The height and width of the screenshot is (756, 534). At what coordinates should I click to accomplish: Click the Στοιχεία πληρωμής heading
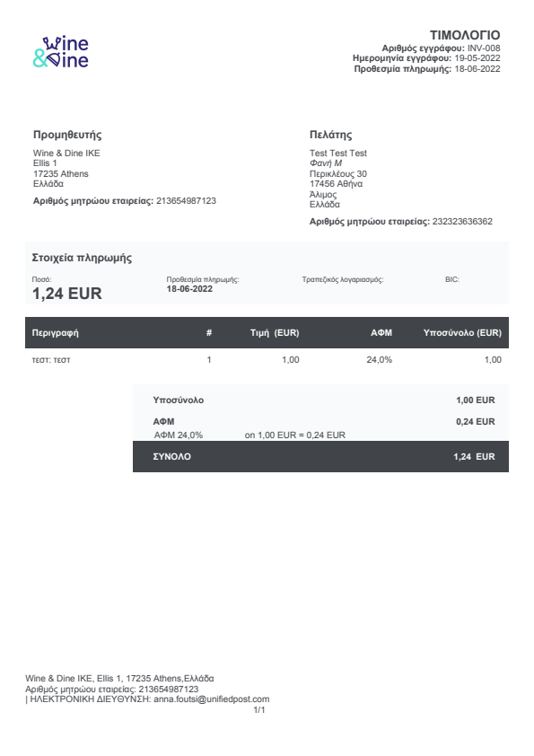[82, 258]
